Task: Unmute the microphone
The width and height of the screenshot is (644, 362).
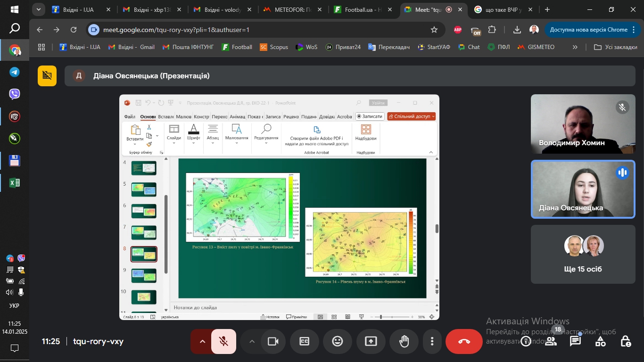Action: coord(224,341)
